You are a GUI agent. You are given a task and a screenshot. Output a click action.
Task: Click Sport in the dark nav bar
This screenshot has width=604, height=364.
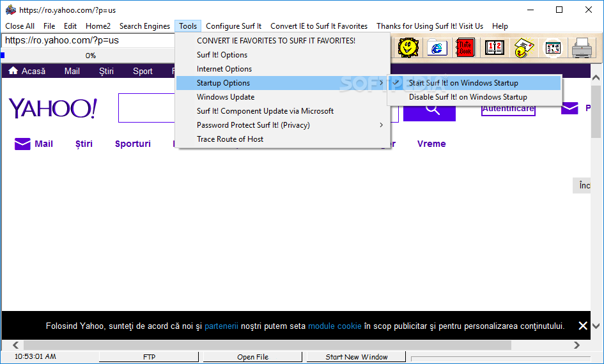[143, 71]
